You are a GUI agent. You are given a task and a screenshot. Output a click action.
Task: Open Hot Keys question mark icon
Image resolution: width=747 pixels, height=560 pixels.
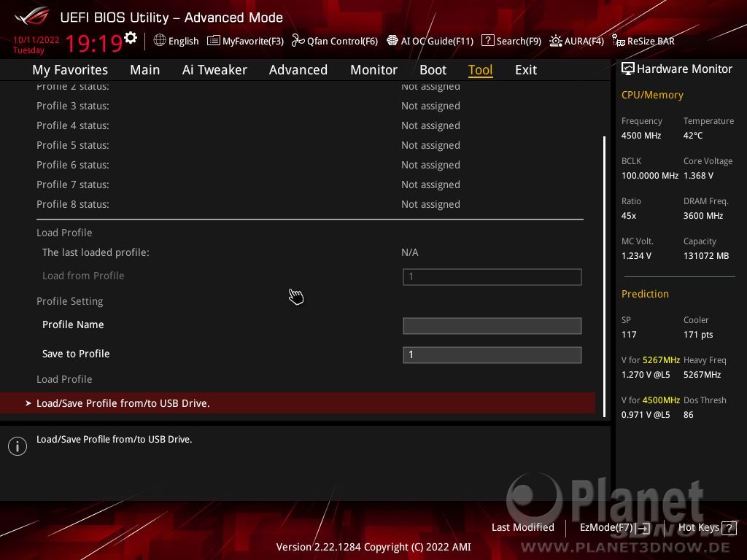click(729, 528)
